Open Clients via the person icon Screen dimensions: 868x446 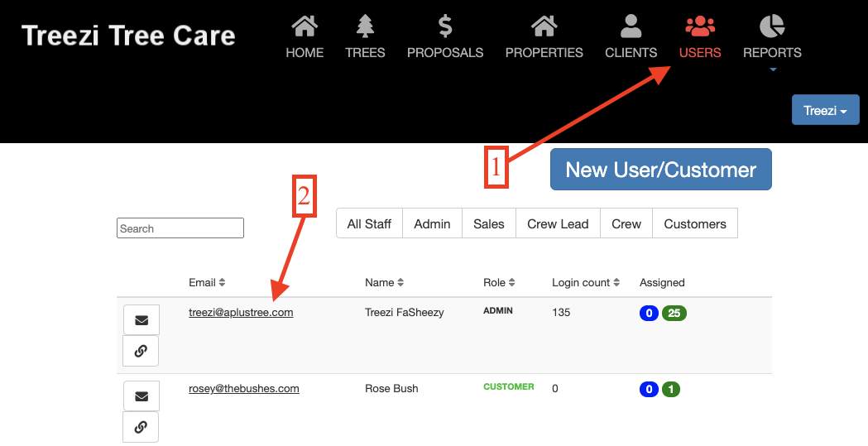coord(631,26)
